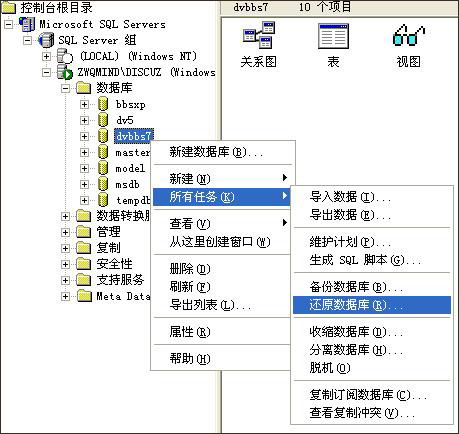The image size is (459, 434).
Task: Click the (LOCAL) server icon
Action: coord(65,56)
